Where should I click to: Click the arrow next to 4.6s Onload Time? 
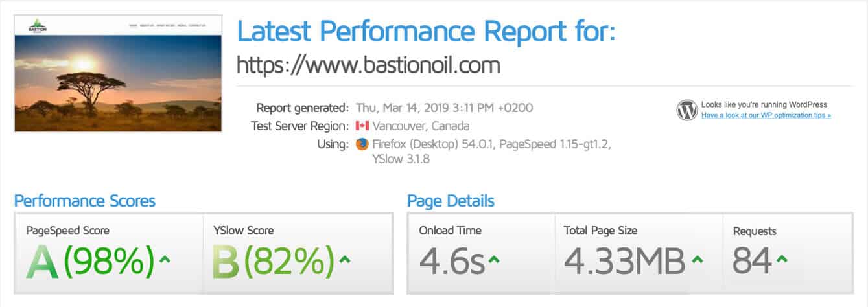[x=494, y=260]
